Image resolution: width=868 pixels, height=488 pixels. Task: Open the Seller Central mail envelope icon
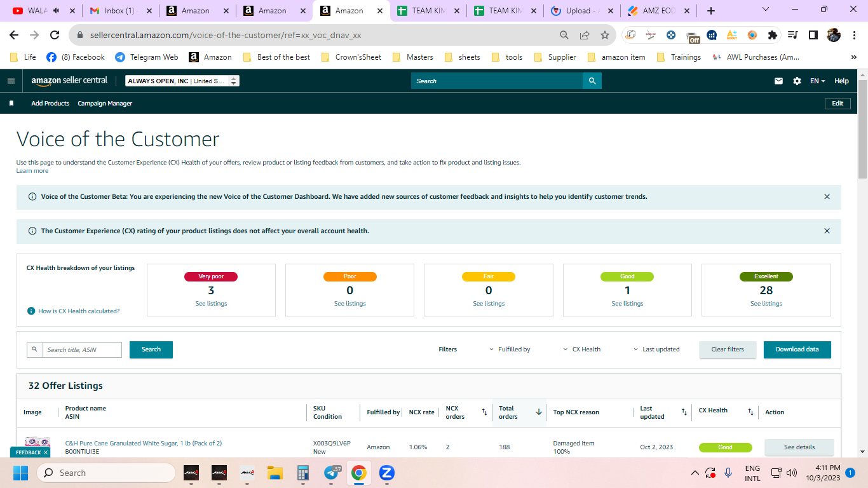click(778, 81)
